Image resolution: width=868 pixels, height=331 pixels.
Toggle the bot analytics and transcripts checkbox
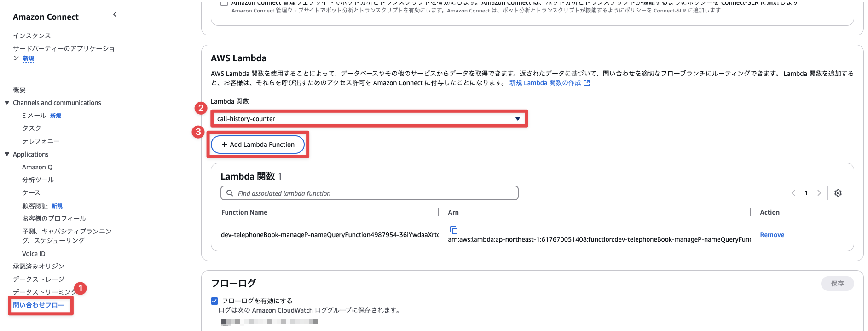click(x=224, y=3)
